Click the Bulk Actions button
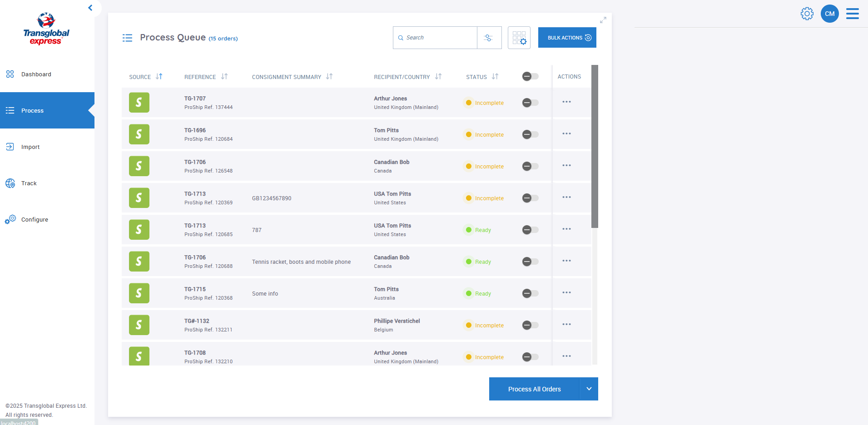Viewport: 868px width, 425px height. click(x=567, y=38)
